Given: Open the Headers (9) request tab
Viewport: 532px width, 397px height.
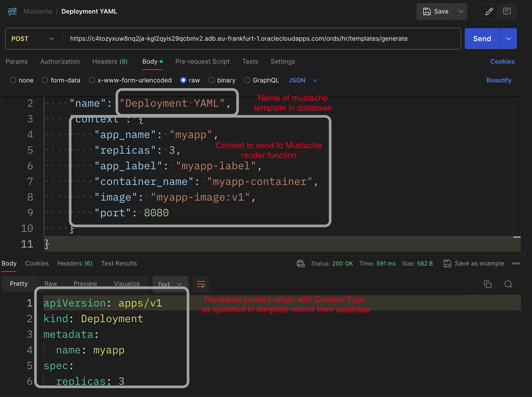Looking at the screenshot, I should [110, 62].
